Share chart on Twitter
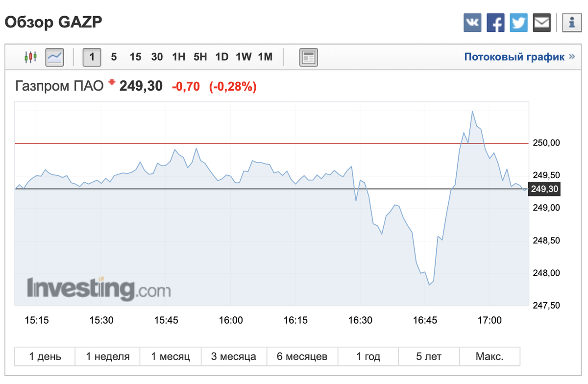 [x=518, y=23]
